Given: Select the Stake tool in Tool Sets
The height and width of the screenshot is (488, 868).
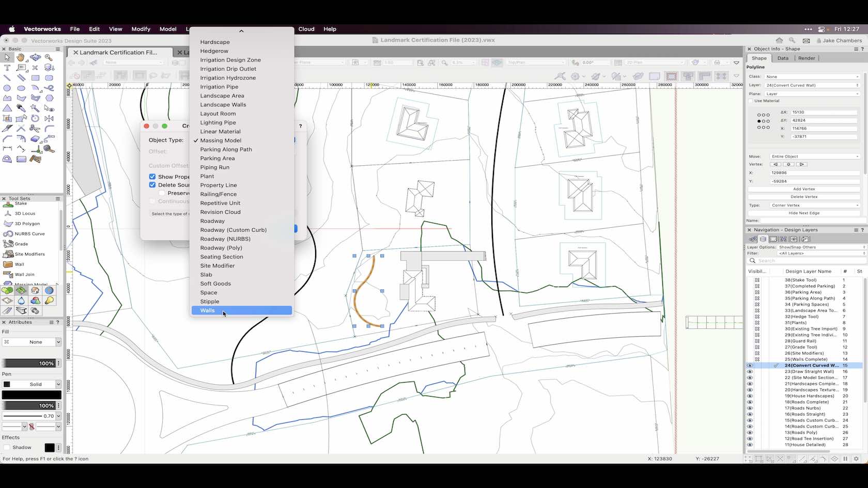Looking at the screenshot, I should point(16,204).
